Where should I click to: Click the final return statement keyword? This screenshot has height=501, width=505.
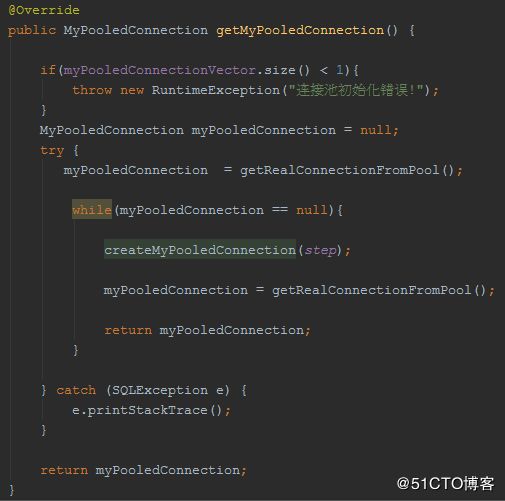64,470
